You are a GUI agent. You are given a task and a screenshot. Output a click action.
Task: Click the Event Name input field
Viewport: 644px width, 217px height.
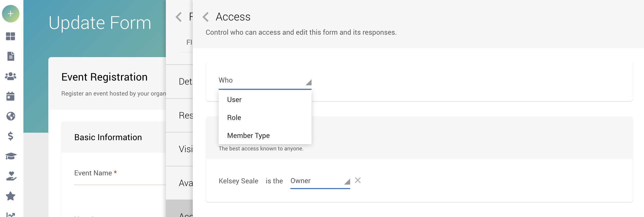pyautogui.click(x=120, y=179)
